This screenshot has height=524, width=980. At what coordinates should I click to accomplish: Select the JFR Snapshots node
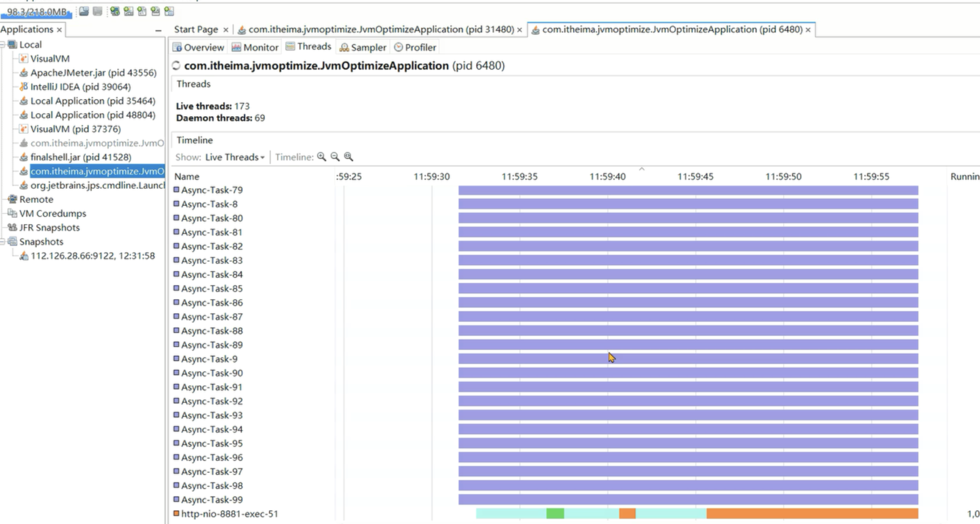(49, 227)
